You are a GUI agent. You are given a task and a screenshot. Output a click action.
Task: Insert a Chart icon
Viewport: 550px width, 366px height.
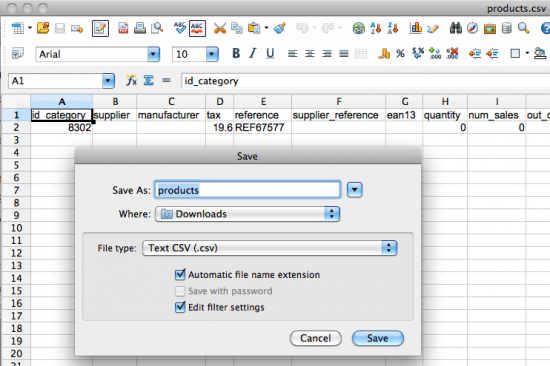(416, 28)
